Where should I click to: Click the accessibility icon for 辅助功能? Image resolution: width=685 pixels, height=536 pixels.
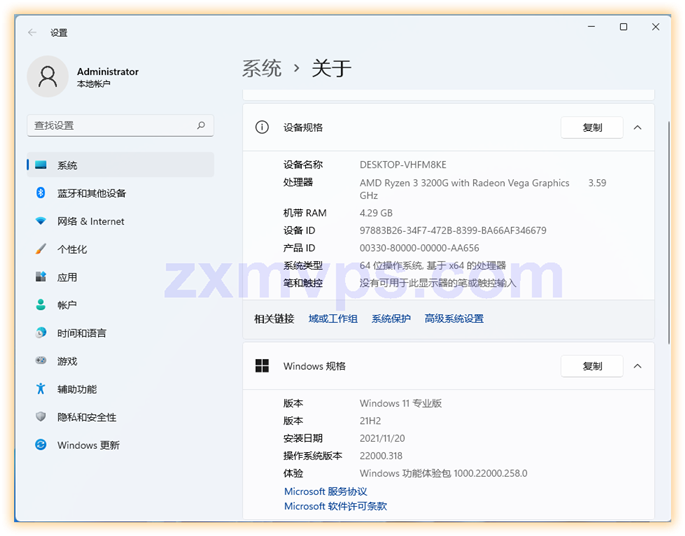(41, 389)
